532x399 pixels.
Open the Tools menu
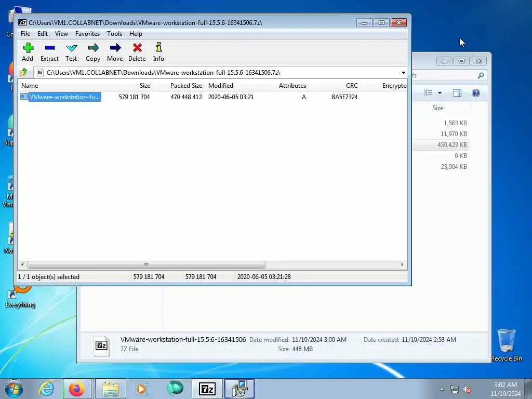pyautogui.click(x=114, y=34)
